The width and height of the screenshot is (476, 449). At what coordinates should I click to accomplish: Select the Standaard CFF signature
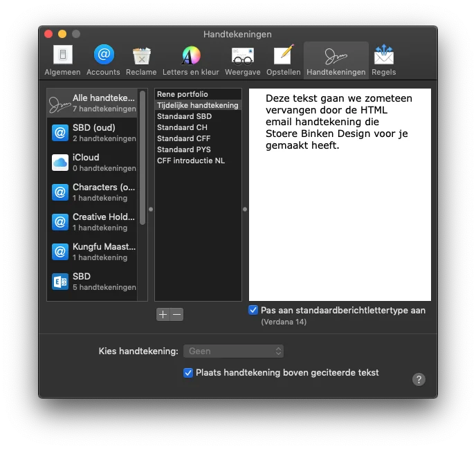(198, 138)
